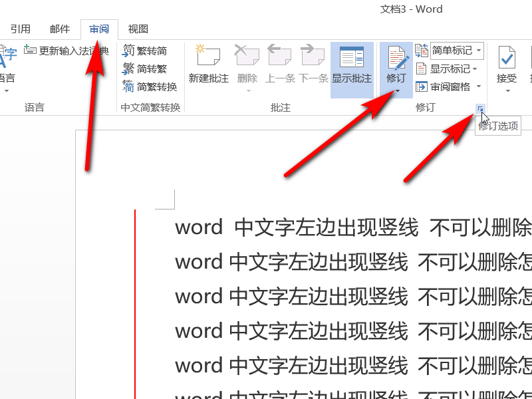Add a comment with 新建批注
The height and width of the screenshot is (399, 532).
click(208, 65)
